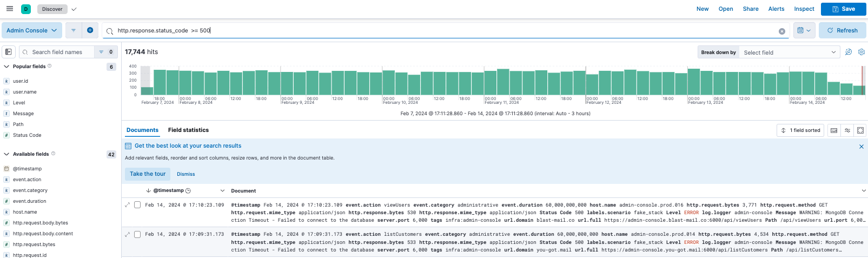This screenshot has height=258, width=868.
Task: Switch to the Field statistics tab
Action: click(188, 130)
